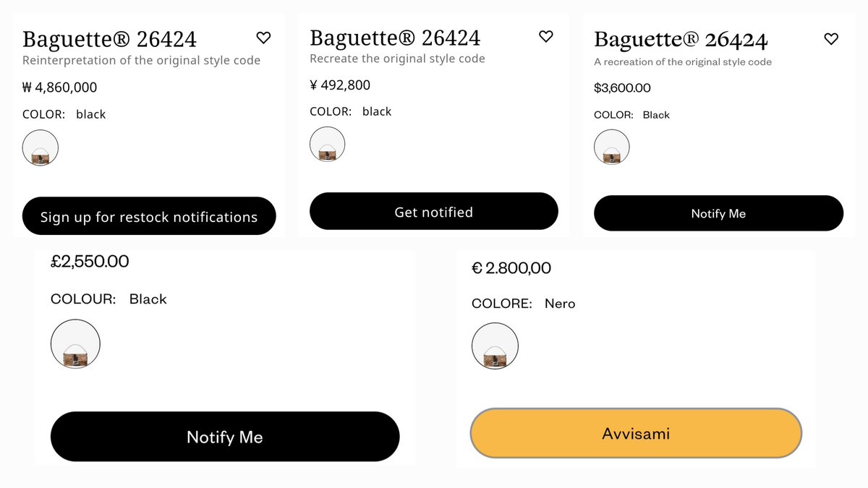Select the Black colour swatch under £2,550.00
The height and width of the screenshot is (488, 868).
[x=75, y=344]
